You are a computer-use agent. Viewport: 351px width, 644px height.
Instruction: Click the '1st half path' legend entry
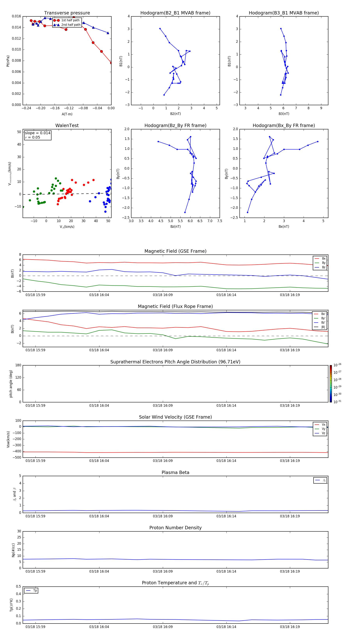[x=66, y=20]
